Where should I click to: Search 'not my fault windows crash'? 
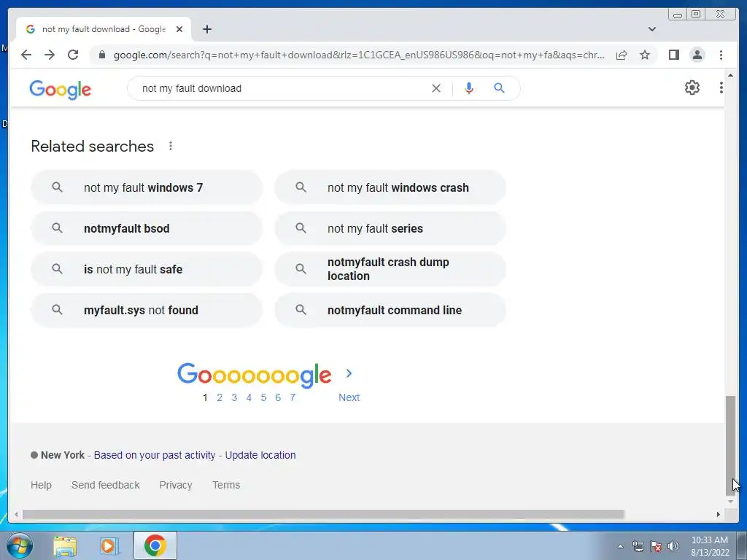(390, 187)
